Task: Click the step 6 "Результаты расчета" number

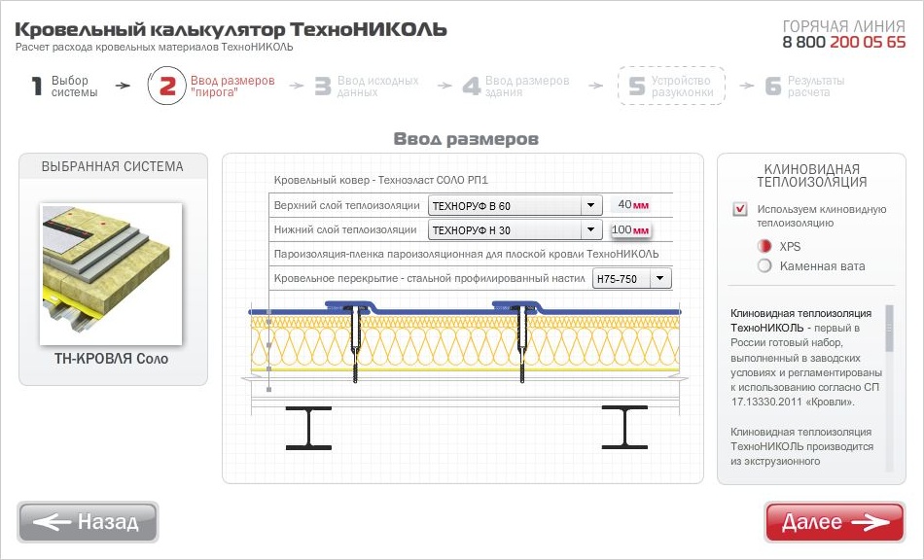Action: (773, 87)
